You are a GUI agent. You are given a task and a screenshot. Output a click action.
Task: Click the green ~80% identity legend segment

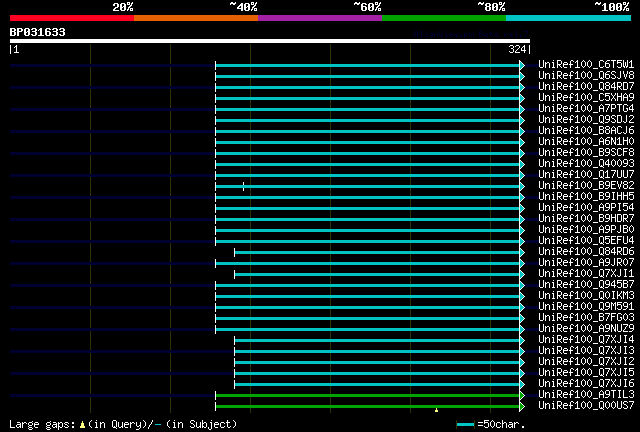tap(444, 18)
